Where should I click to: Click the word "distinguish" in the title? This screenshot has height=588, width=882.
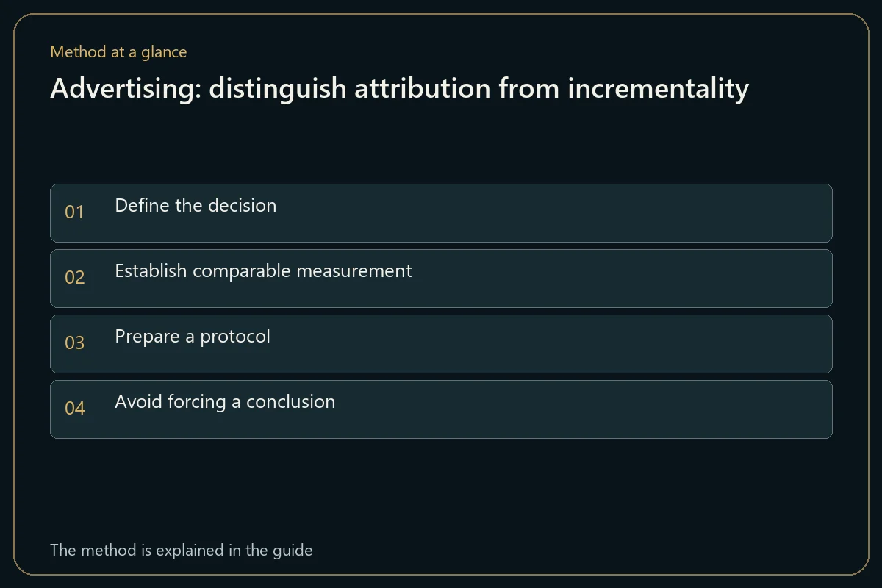tap(277, 89)
